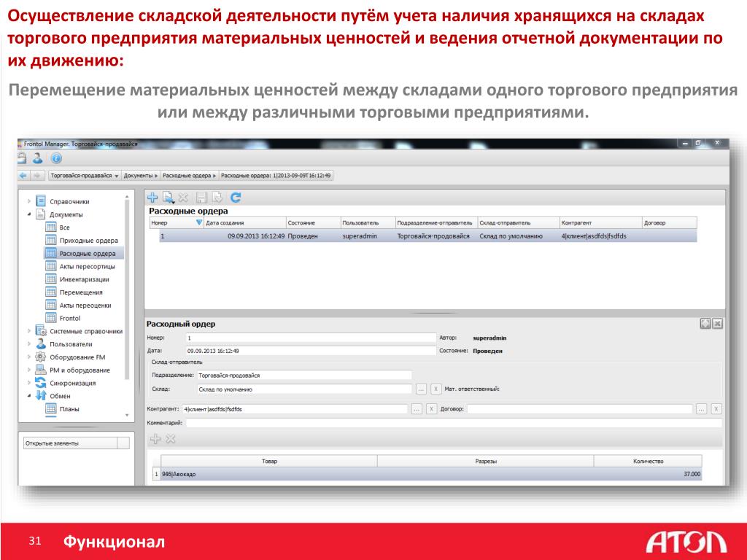Click the export document icon
Image resolution: width=747 pixels, height=560 pixels.
pyautogui.click(x=217, y=197)
